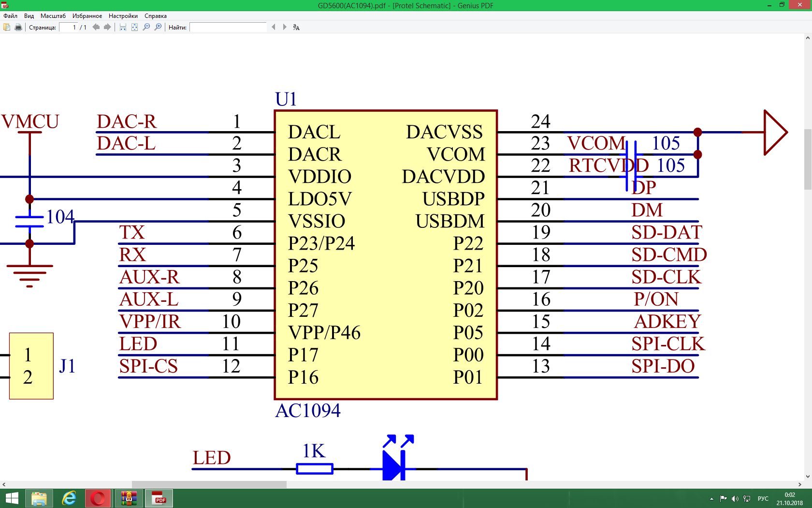Viewport: 812px width, 508px height.
Task: Click the J1 connector box
Action: (x=31, y=366)
